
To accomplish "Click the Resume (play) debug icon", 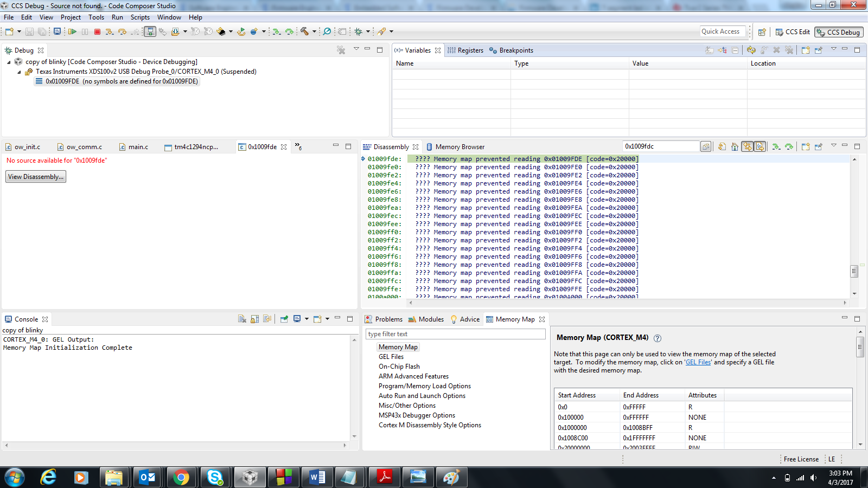I will point(72,32).
